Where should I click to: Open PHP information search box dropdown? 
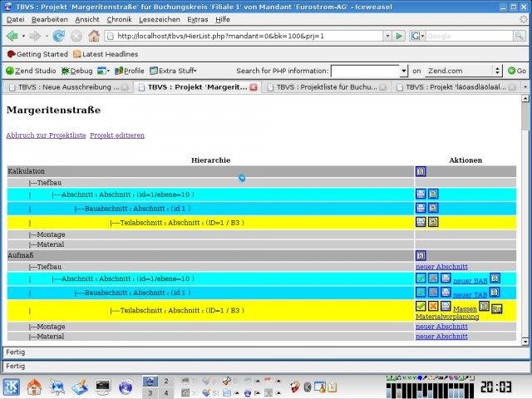tap(403, 71)
